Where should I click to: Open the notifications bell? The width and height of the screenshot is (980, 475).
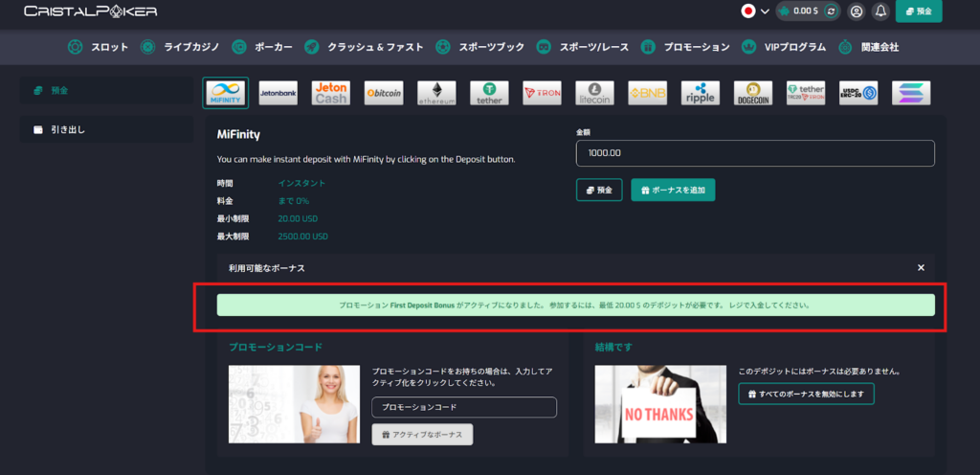[880, 11]
